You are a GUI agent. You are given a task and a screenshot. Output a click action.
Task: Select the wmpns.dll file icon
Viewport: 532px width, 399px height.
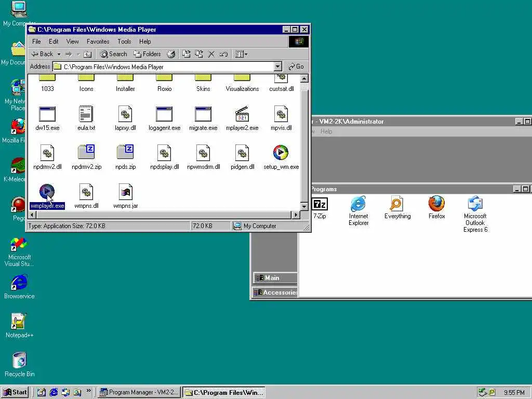tap(86, 192)
